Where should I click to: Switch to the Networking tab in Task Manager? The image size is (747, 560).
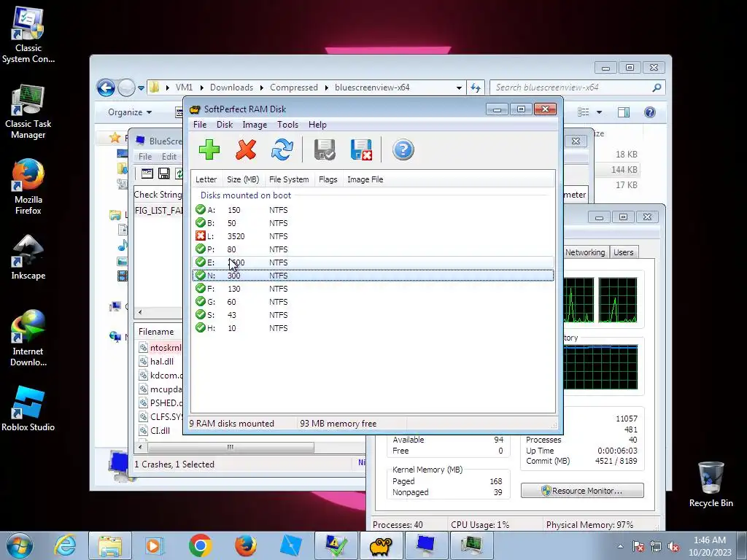tap(585, 252)
